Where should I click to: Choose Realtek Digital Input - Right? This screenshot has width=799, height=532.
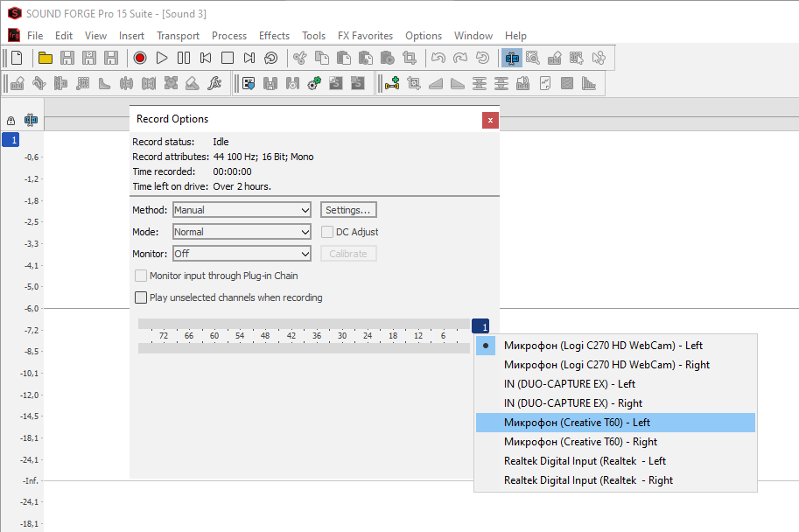coord(615,480)
